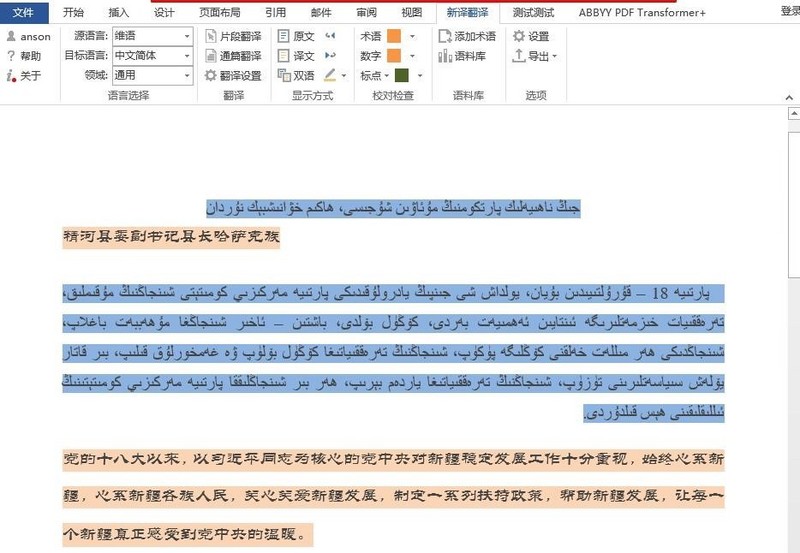
Task: Select the 新译翻译 ribbon tab
Action: pos(468,12)
